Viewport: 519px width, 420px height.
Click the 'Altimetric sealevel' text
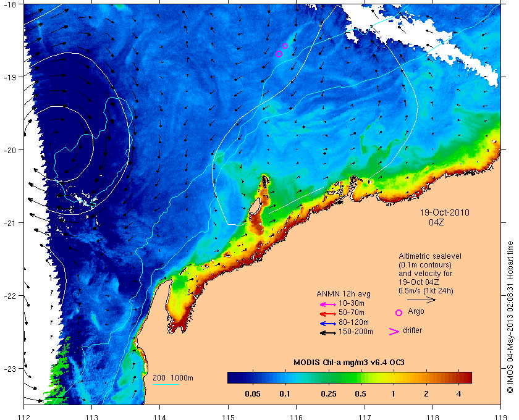coord(430,256)
